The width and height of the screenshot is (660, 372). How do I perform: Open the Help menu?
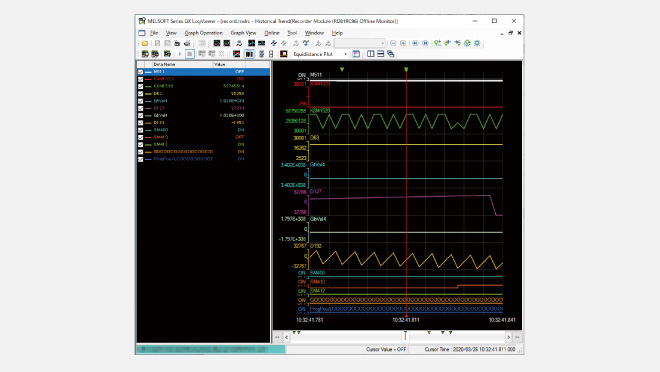pos(337,33)
